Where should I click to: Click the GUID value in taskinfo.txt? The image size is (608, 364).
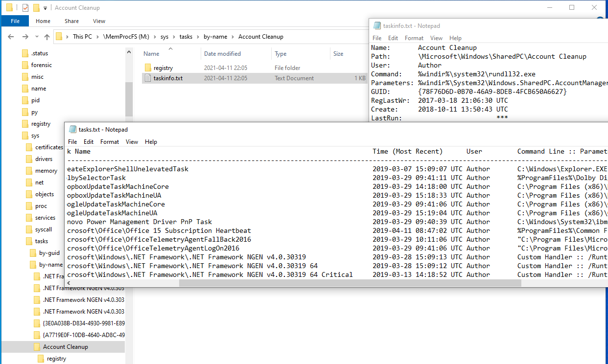[x=492, y=91]
